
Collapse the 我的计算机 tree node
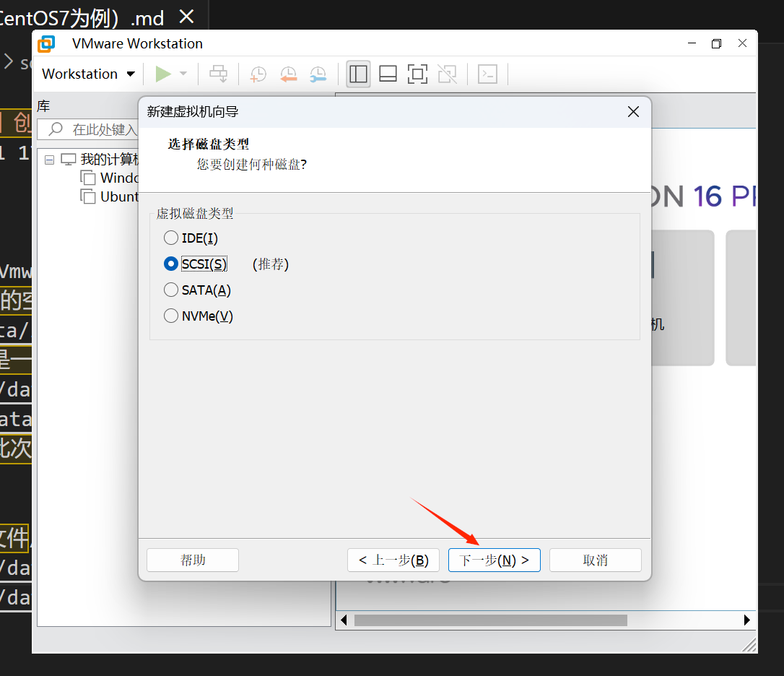click(x=49, y=160)
